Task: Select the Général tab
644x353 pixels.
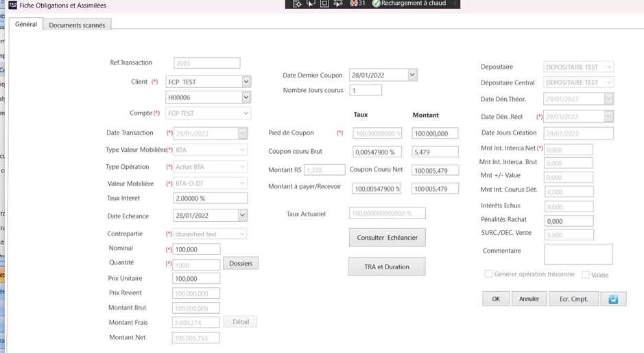Action: [x=26, y=24]
